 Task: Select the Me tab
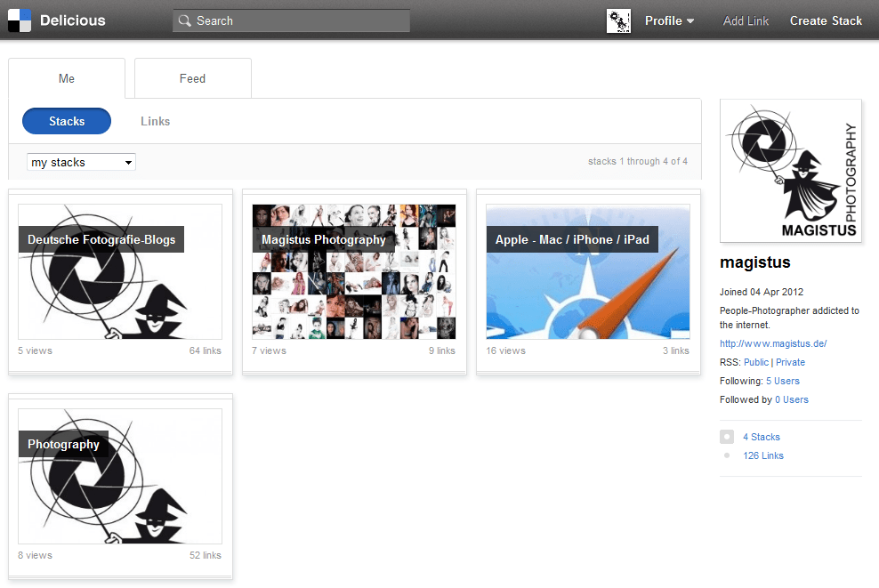[x=67, y=78]
